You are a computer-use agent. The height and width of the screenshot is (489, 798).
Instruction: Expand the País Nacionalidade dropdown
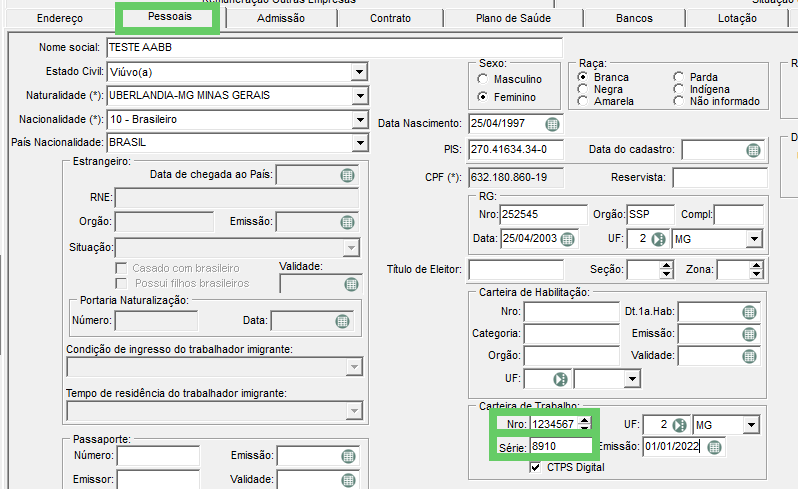[x=360, y=143]
